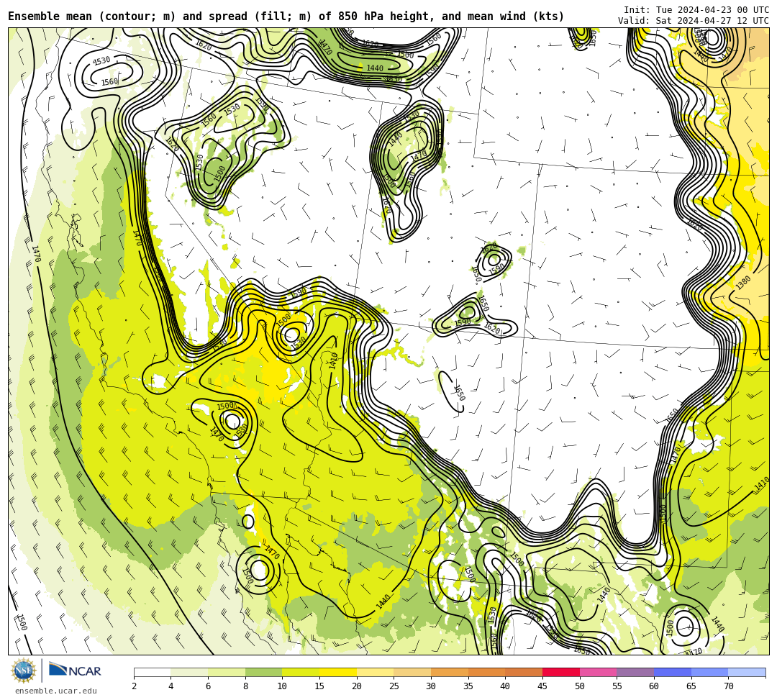Click the ensemble.ucar.edu text
The height and width of the screenshot is (700, 777).
[56, 691]
